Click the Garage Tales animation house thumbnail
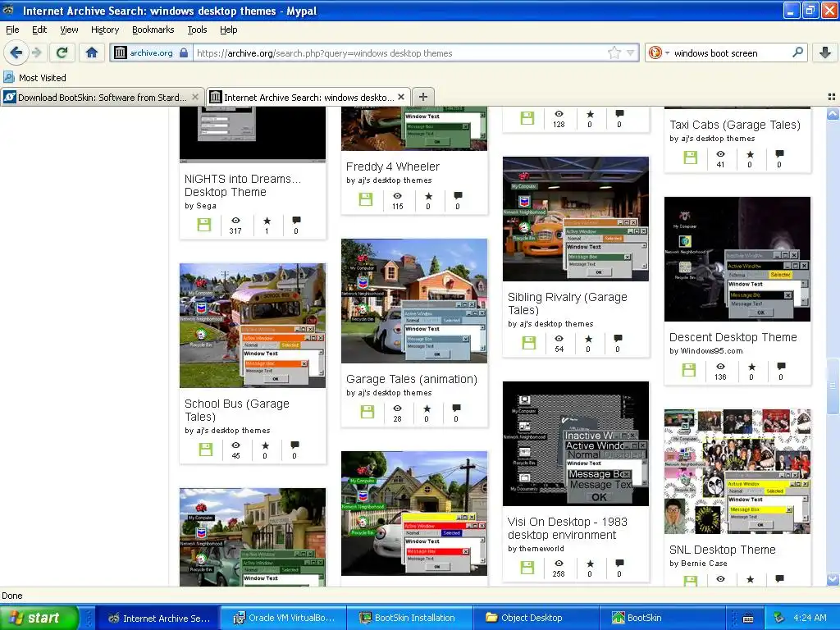Image resolution: width=840 pixels, height=630 pixels. [x=414, y=301]
